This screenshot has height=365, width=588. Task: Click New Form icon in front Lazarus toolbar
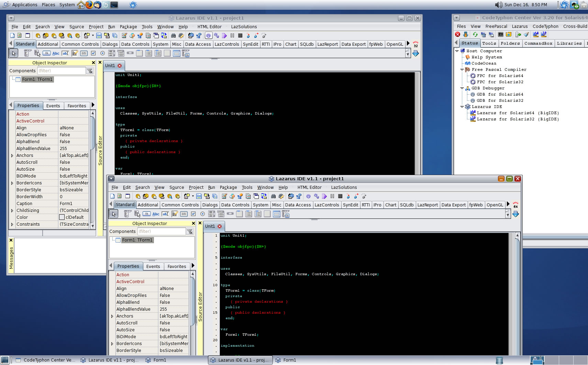128,196
